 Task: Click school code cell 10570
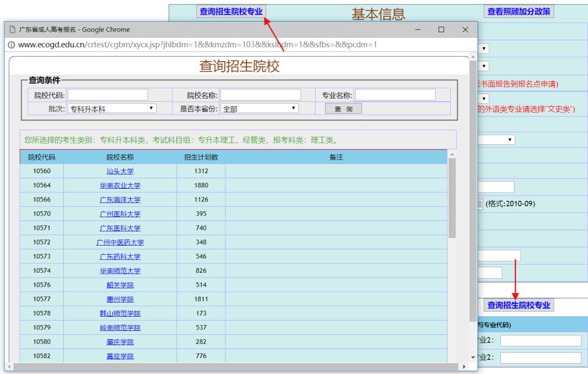41,214
